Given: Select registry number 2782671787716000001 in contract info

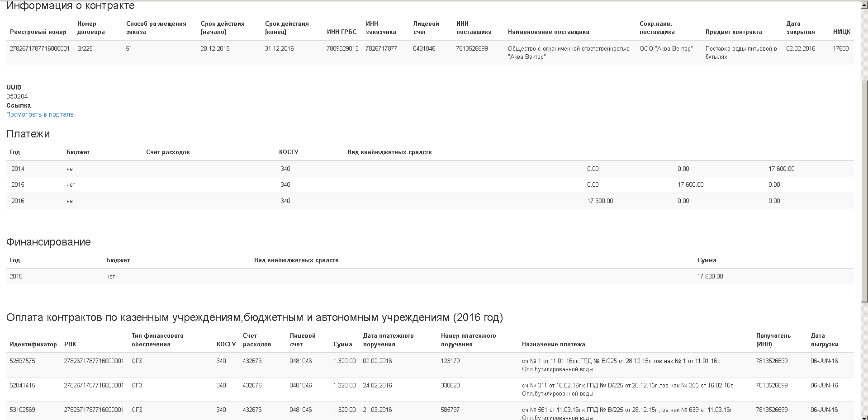Looking at the screenshot, I should (40, 48).
